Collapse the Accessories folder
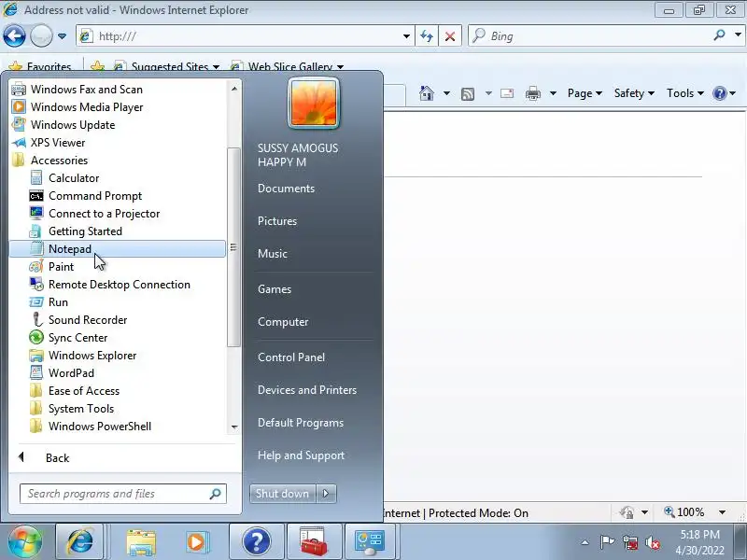Screen dimensions: 747x560 pyautogui.click(x=50, y=160)
